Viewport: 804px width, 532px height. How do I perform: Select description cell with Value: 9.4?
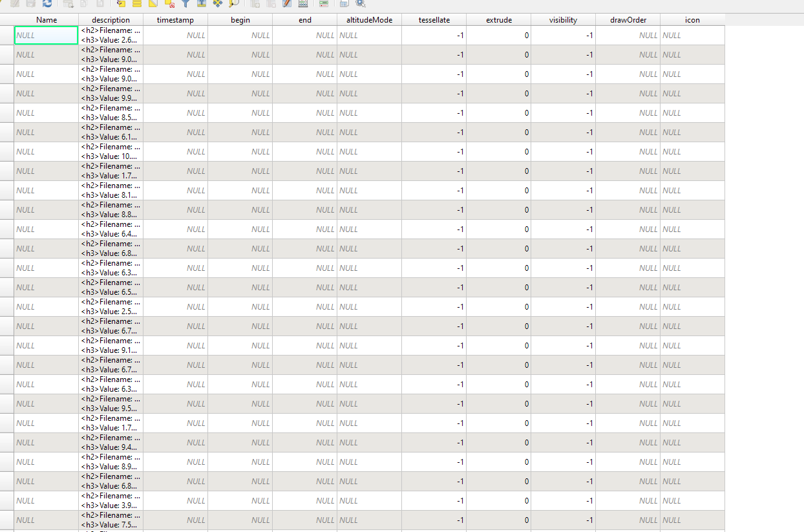point(111,442)
